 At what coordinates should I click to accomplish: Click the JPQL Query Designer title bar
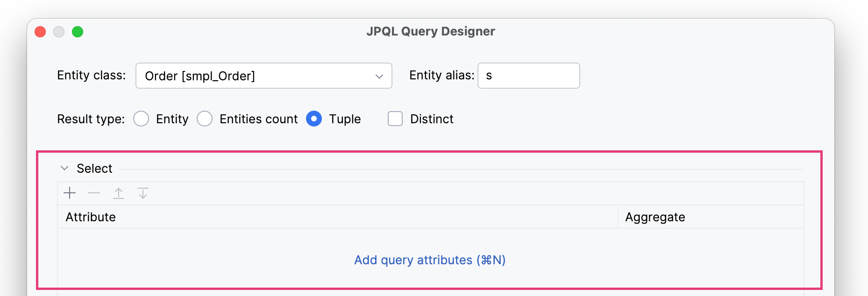point(430,31)
